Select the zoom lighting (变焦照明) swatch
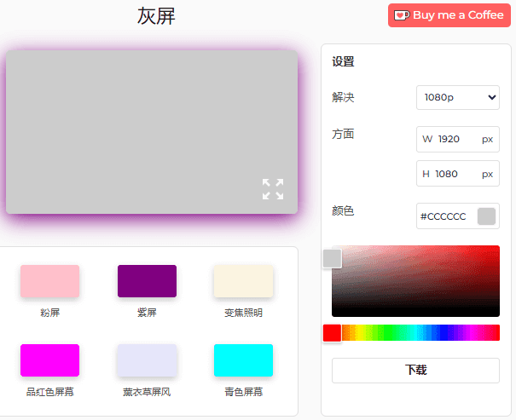This screenshot has height=420, width=516. [243, 281]
